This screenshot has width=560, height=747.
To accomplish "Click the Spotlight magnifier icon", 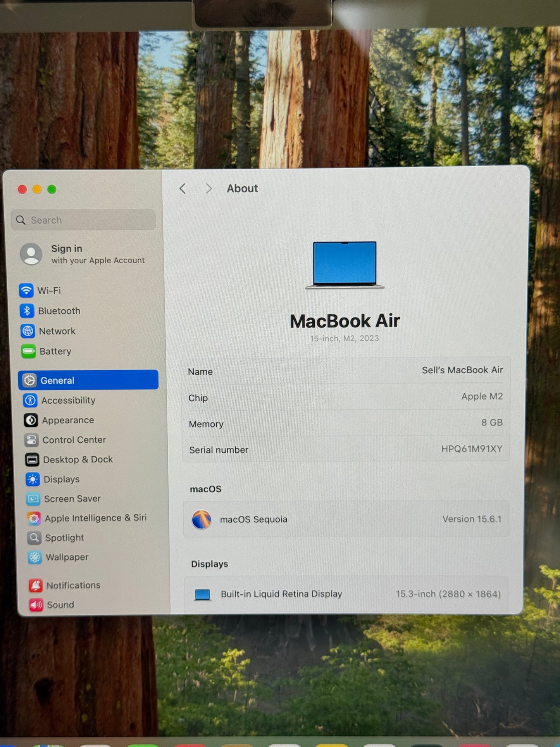I will coord(34,538).
